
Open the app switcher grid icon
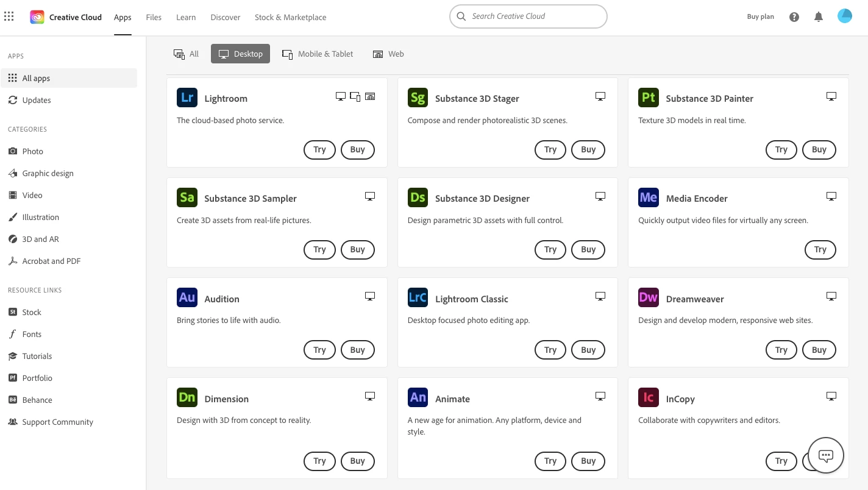(x=9, y=17)
